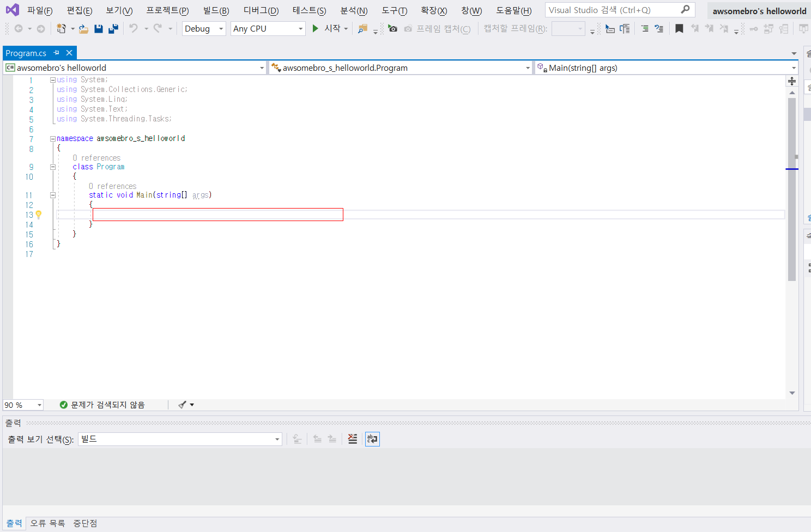Select the 출력 tab at bottom
This screenshot has width=811, height=532.
[14, 523]
